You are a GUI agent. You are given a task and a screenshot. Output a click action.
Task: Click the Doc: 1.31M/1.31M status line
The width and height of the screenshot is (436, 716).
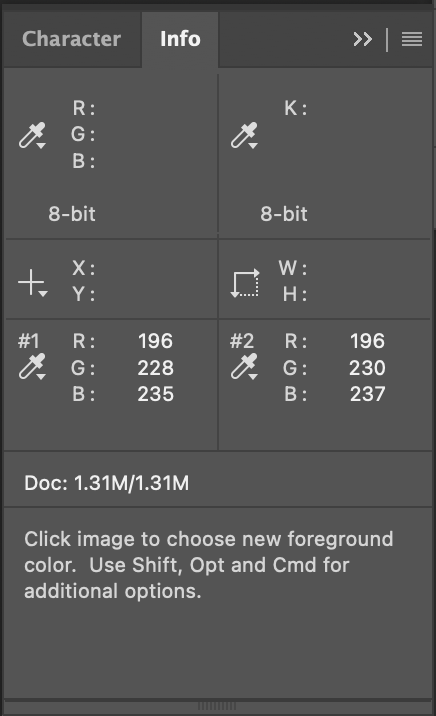tap(106, 483)
